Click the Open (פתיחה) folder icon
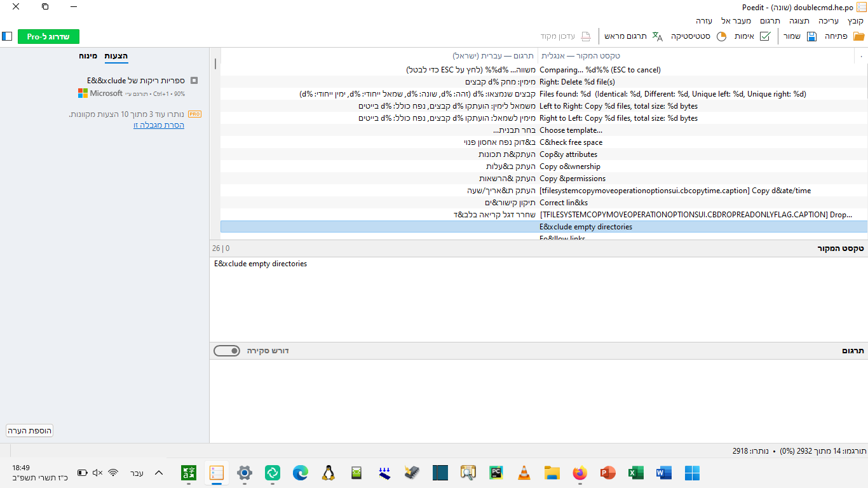Image resolution: width=868 pixels, height=488 pixels. 859,36
